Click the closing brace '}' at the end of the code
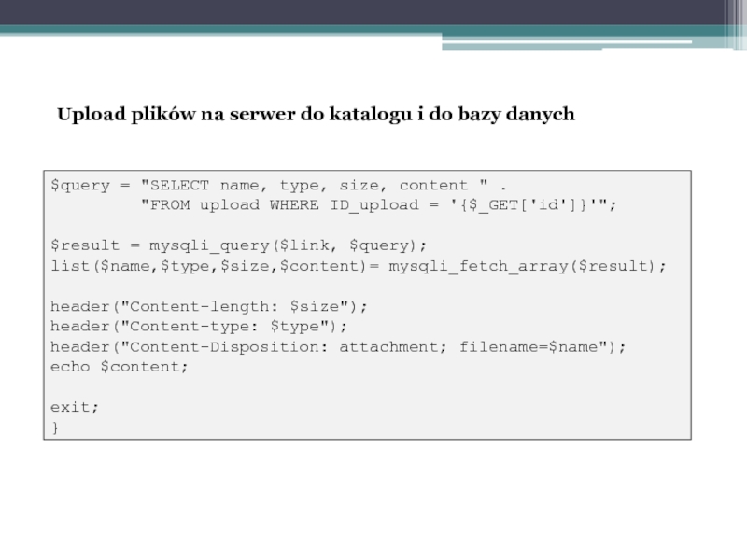Viewport: 747px width, 560px height. pyautogui.click(x=55, y=427)
